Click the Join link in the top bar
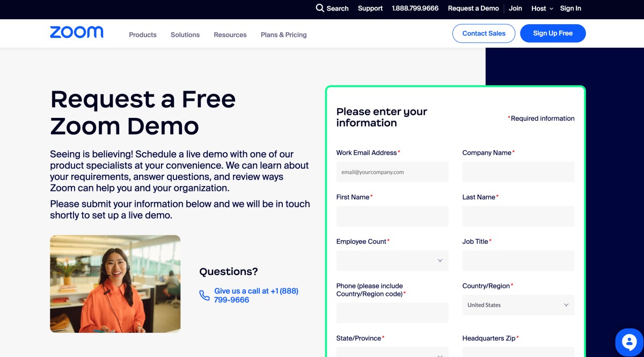 [x=515, y=9]
